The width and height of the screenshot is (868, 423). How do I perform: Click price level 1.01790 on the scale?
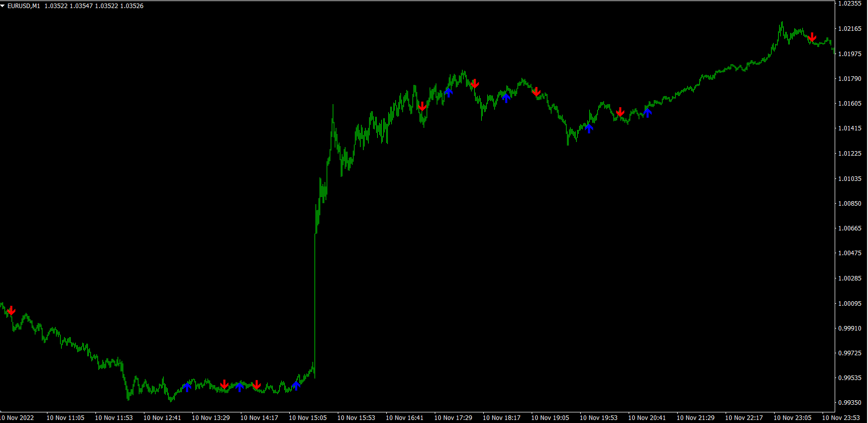850,78
